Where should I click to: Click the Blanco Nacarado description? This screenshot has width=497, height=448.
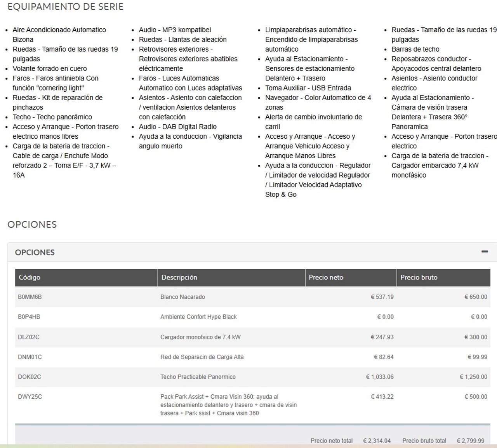pyautogui.click(x=182, y=297)
